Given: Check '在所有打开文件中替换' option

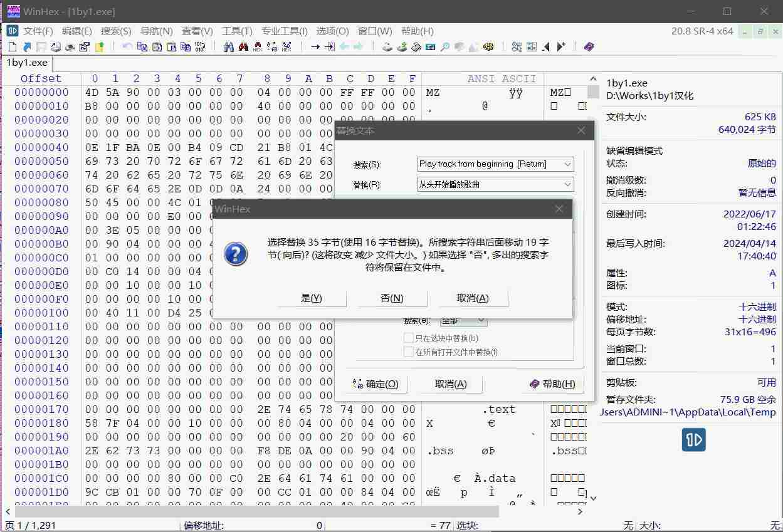Looking at the screenshot, I should (409, 352).
